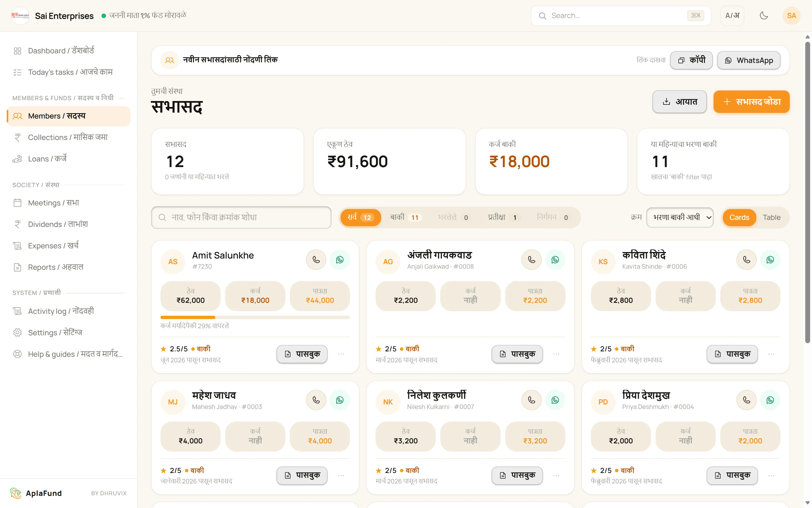Click WhatsApp icon on कविता शिंदे card
The width and height of the screenshot is (812, 508).
770,260
